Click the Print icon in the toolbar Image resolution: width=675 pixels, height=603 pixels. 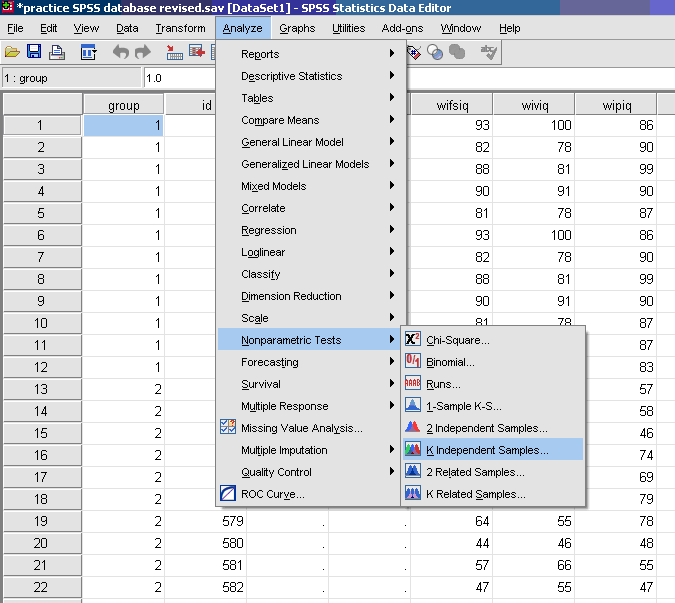click(57, 52)
